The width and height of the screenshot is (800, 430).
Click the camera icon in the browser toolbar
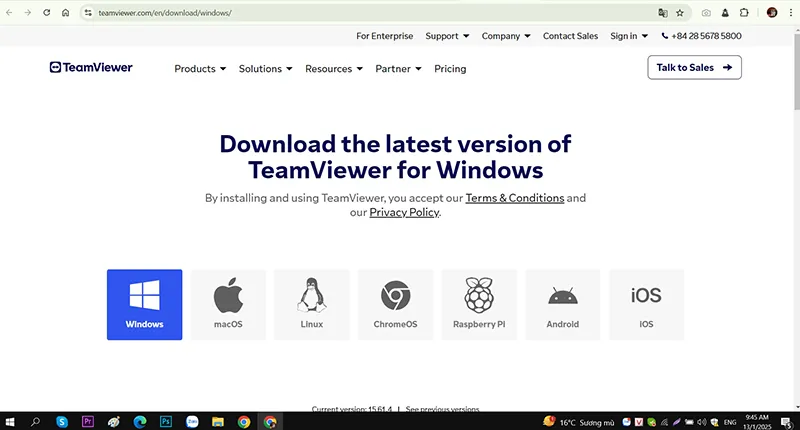[x=706, y=13]
